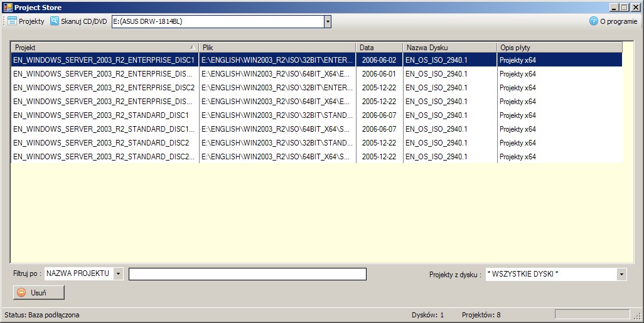
Task: Open the O programie help icon
Action: click(x=594, y=21)
